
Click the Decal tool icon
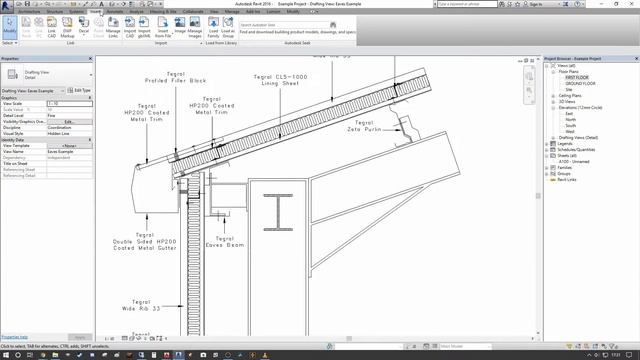(x=84, y=23)
